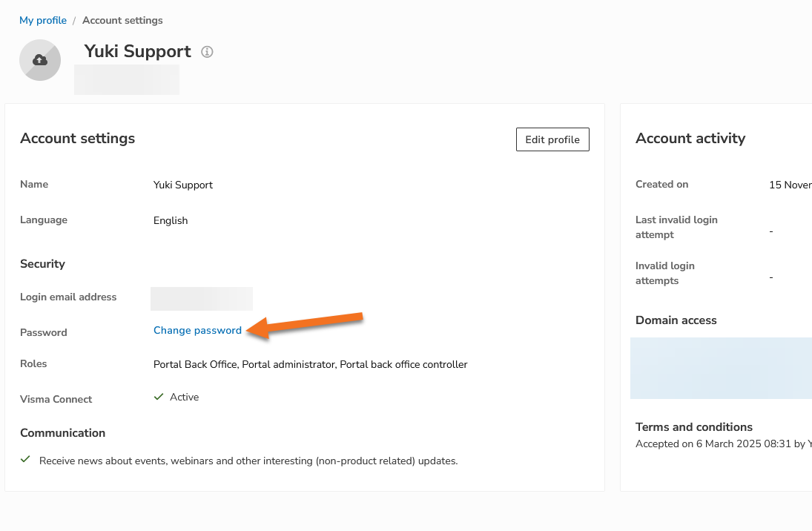
Task: Click the Receive news about events text
Action: click(248, 461)
